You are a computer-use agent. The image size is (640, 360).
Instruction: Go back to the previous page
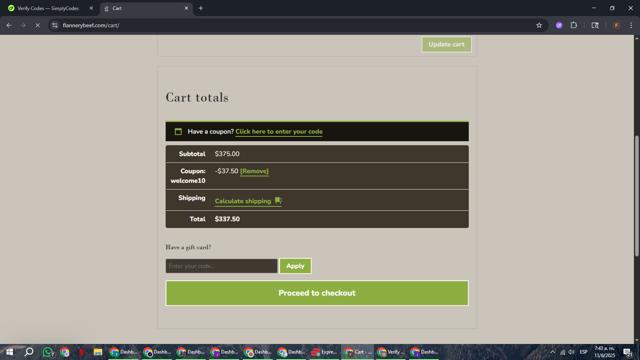[9, 25]
